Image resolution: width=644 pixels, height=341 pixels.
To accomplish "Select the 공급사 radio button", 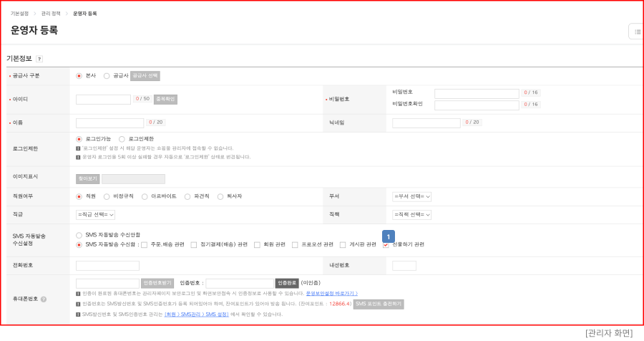I will tap(107, 75).
